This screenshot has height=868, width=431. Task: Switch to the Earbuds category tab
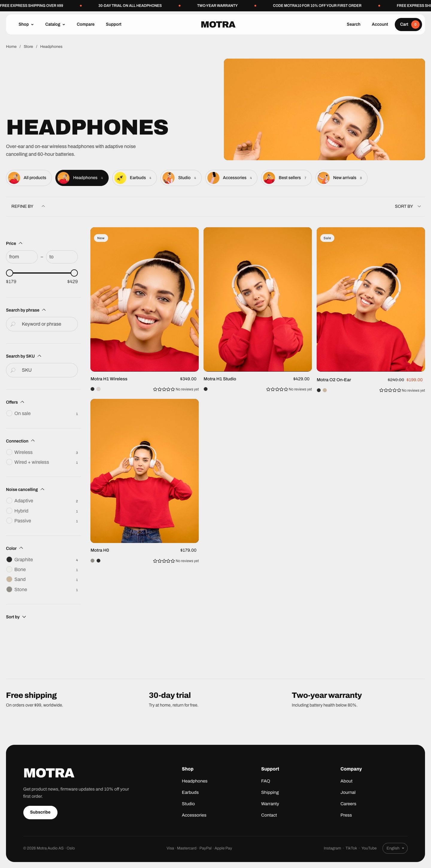(x=134, y=178)
